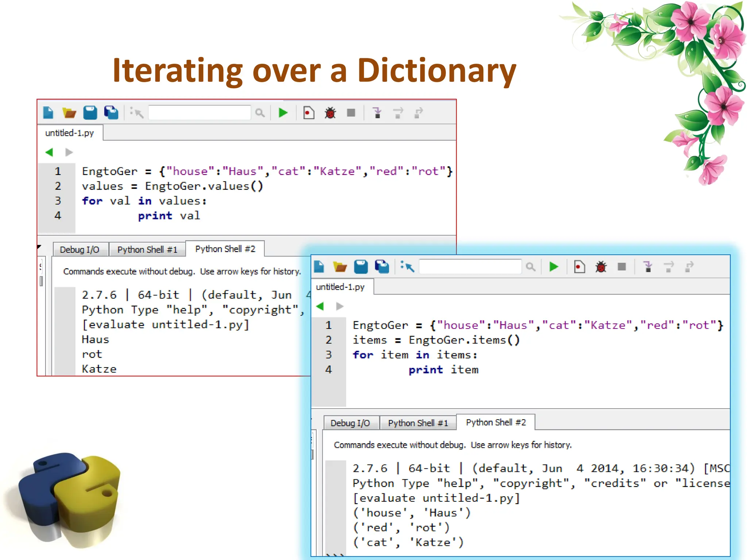
Task: Click bug debug icon in lower window
Action: [x=601, y=267]
